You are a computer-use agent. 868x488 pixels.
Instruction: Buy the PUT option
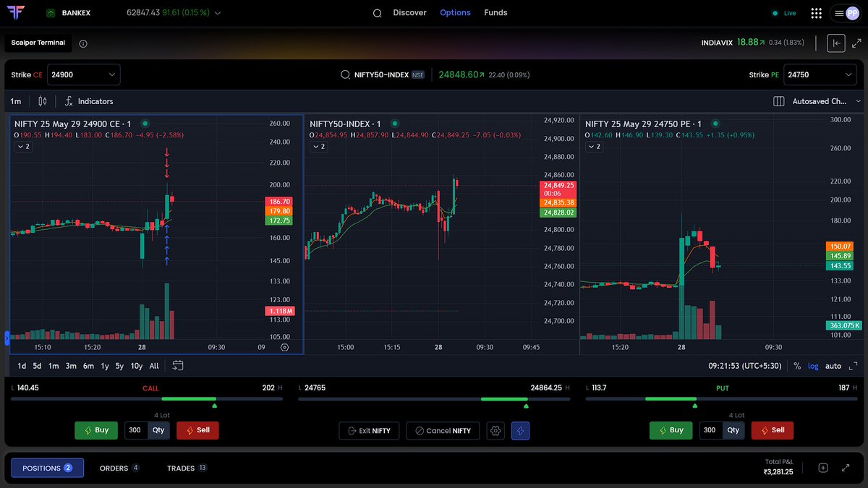click(x=671, y=430)
